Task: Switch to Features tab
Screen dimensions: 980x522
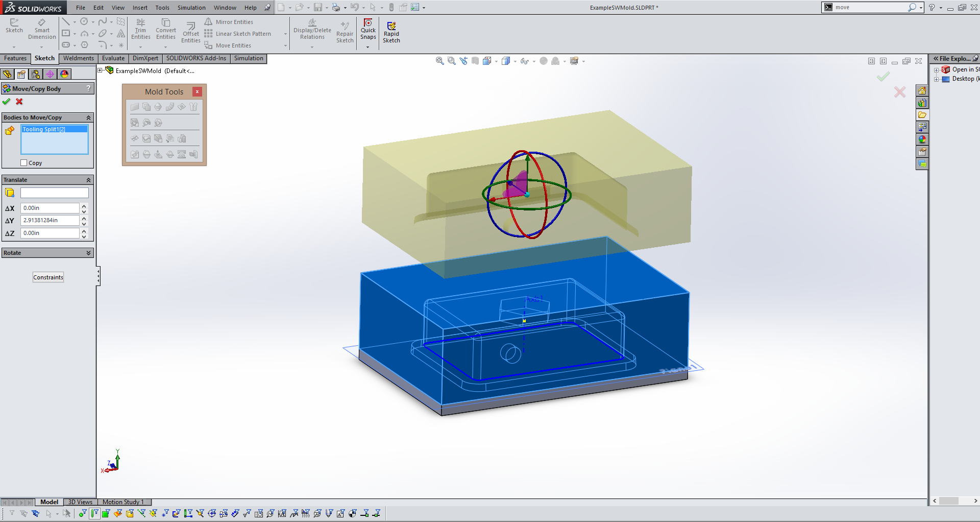Action: point(15,58)
